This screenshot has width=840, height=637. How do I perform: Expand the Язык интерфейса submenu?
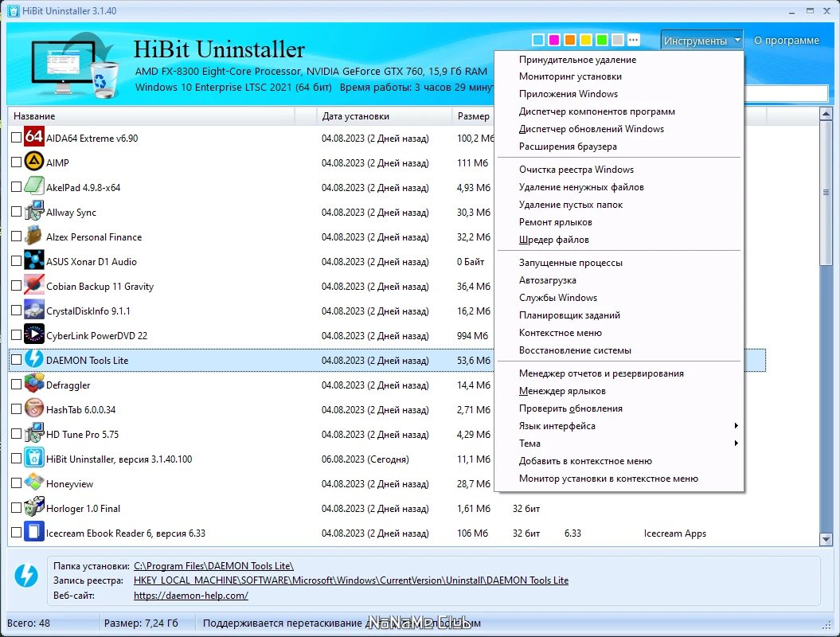(x=619, y=425)
